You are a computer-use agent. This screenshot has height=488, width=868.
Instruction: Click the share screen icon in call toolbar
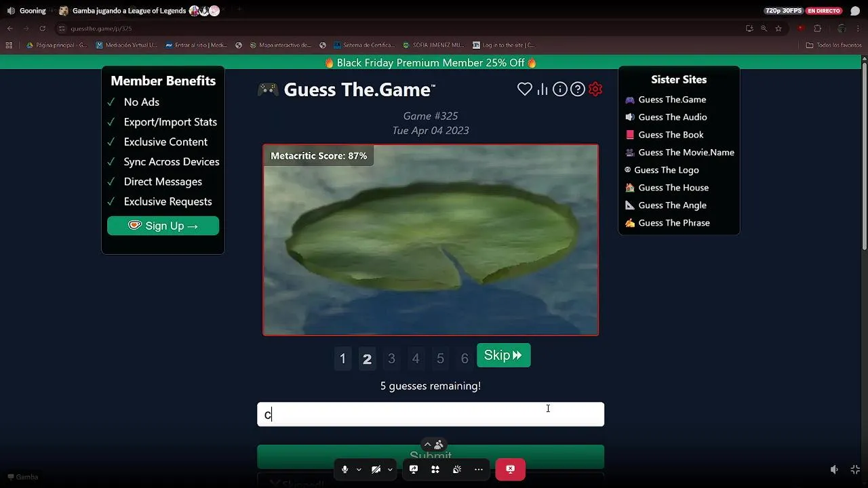pos(414,469)
